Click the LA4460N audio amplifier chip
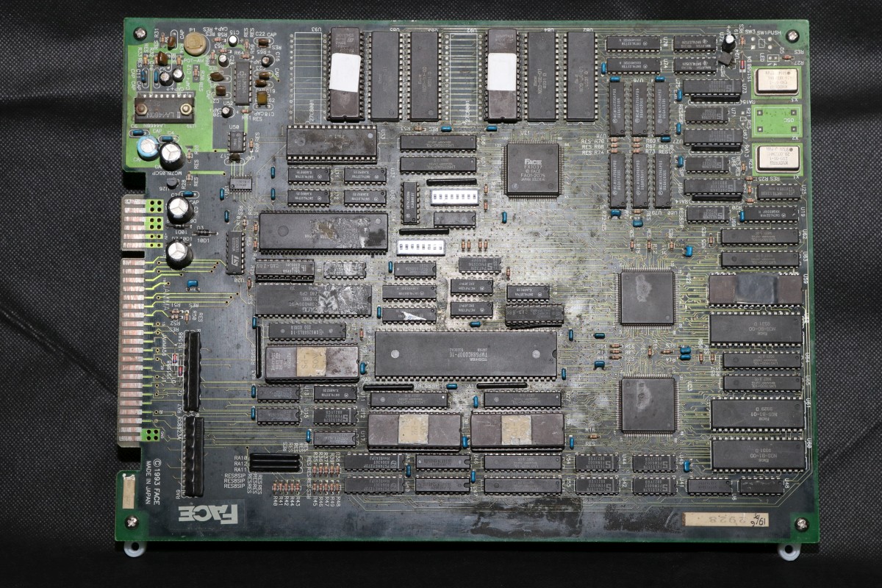882x588 pixels. (x=163, y=110)
